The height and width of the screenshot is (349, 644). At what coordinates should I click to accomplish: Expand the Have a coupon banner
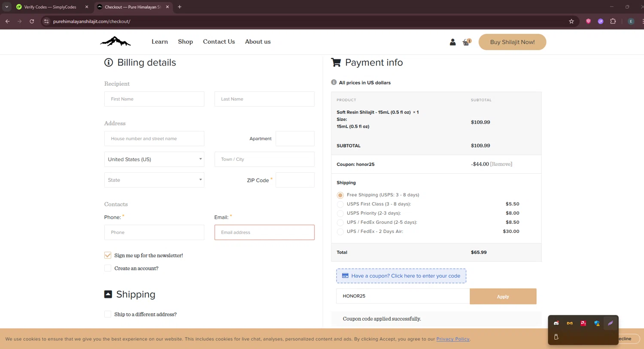tap(401, 276)
